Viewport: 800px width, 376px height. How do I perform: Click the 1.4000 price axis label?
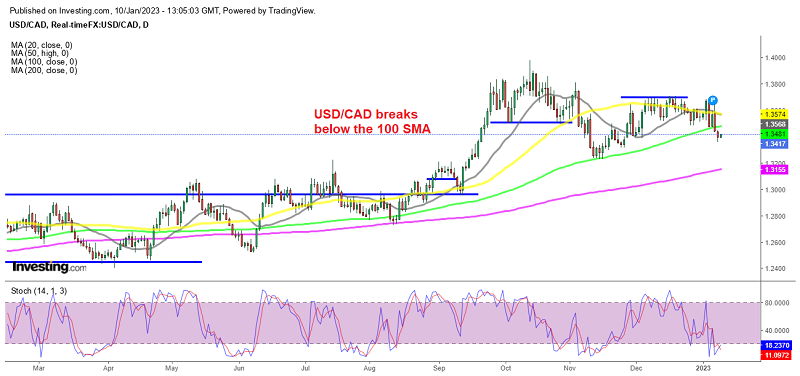pyautogui.click(x=775, y=58)
